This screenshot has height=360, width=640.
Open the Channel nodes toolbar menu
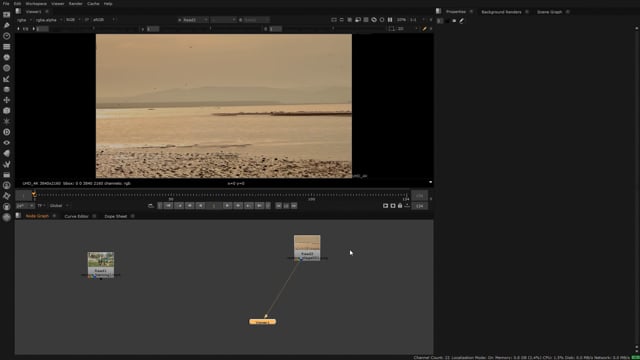(7, 47)
